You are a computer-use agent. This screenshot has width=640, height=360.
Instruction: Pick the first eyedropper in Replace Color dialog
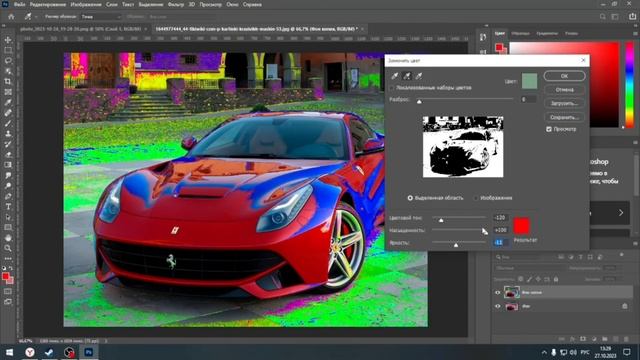[395, 76]
